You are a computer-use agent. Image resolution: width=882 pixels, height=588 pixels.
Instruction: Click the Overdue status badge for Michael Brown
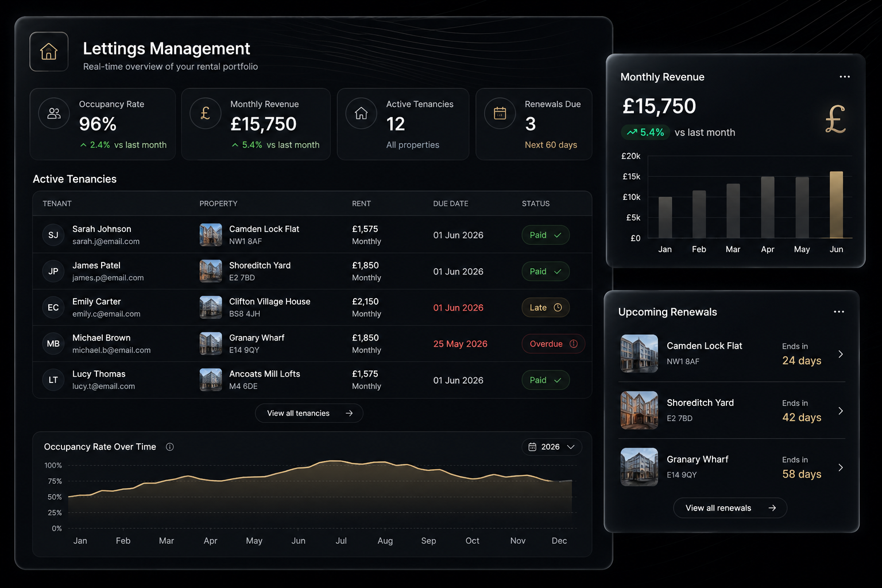click(x=554, y=344)
